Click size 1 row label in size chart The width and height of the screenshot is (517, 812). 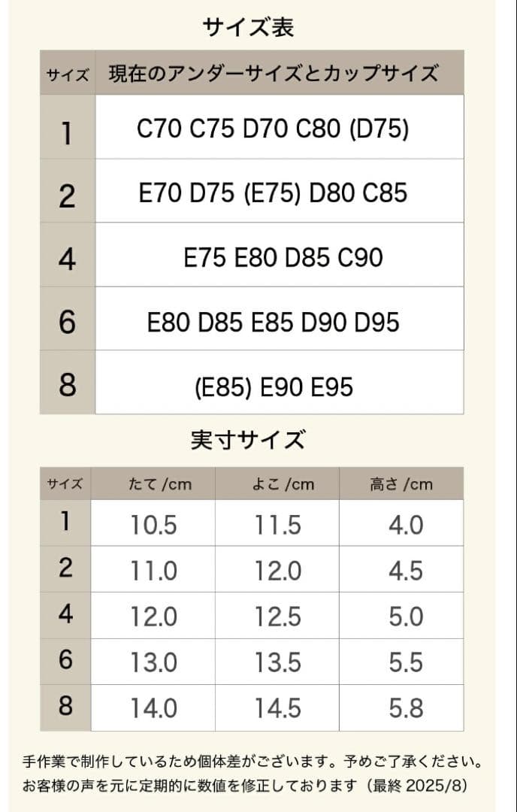click(67, 133)
